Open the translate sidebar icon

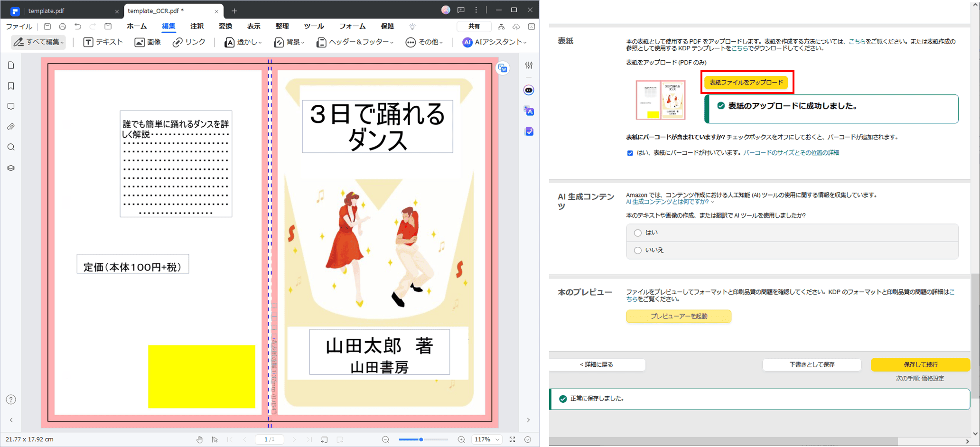pos(529,111)
